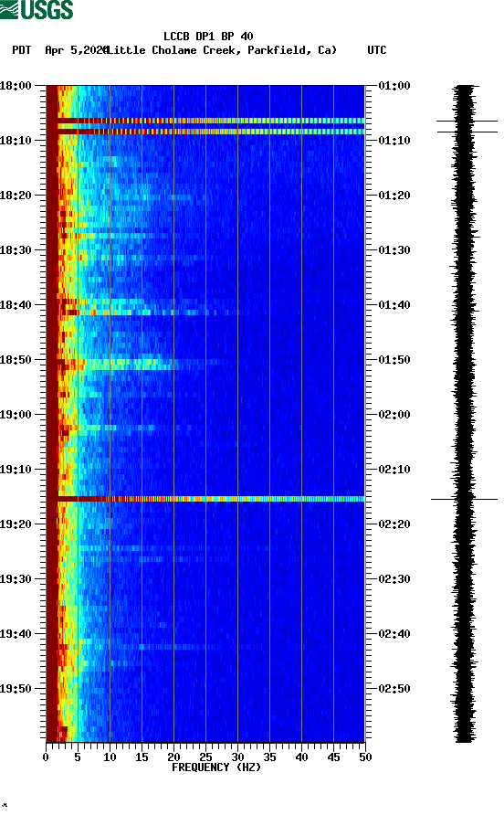Click the 19:10 PDT time label
Screen dimensions: 504x815
point(16,470)
